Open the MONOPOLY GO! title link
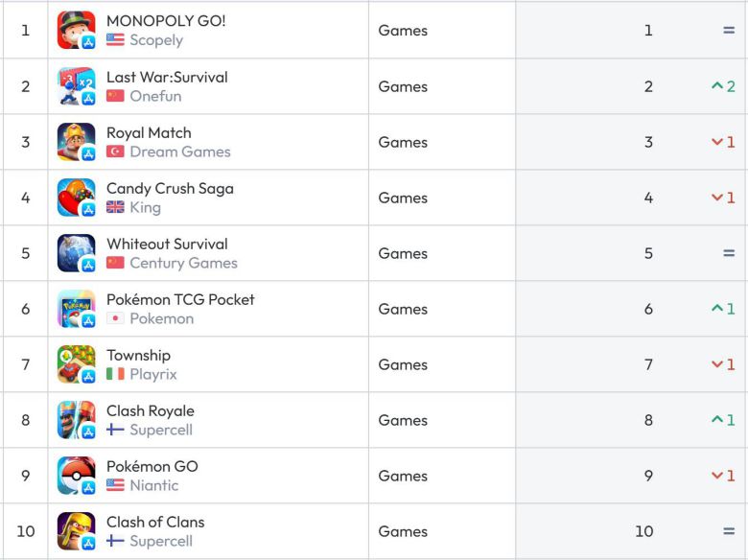The width and height of the screenshot is (748, 560). (x=166, y=21)
